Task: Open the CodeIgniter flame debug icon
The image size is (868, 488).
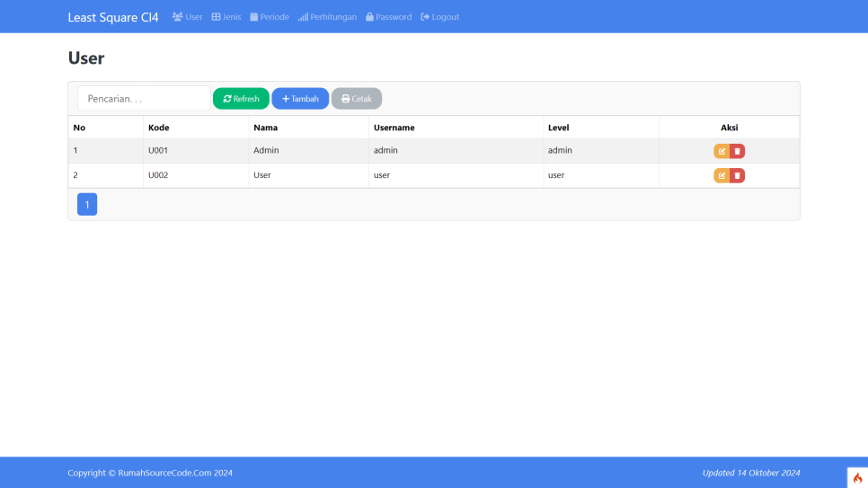Action: [x=857, y=478]
